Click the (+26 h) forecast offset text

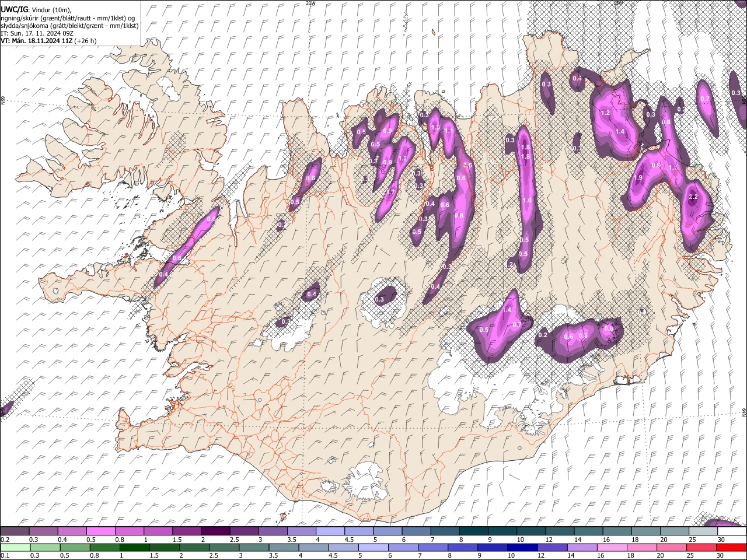(85, 41)
